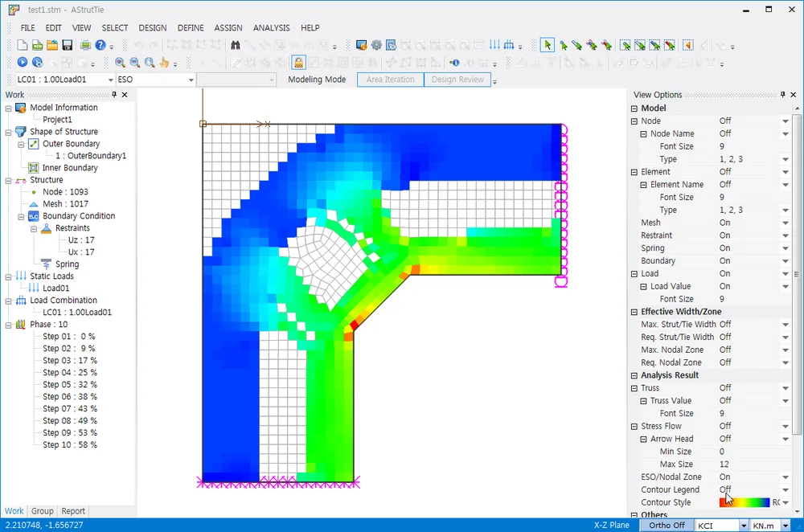The height and width of the screenshot is (532, 804).
Task: Toggle the padlock lock icon
Action: [298, 63]
